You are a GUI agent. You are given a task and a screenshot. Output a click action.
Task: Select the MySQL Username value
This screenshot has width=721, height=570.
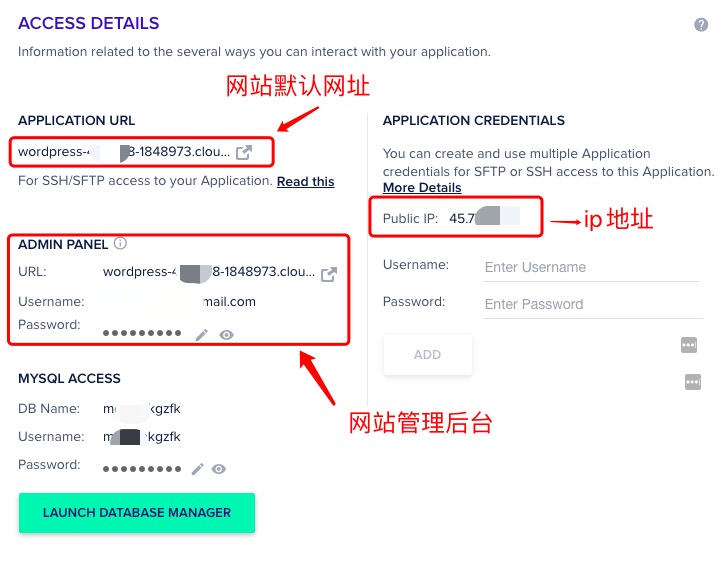point(142,437)
